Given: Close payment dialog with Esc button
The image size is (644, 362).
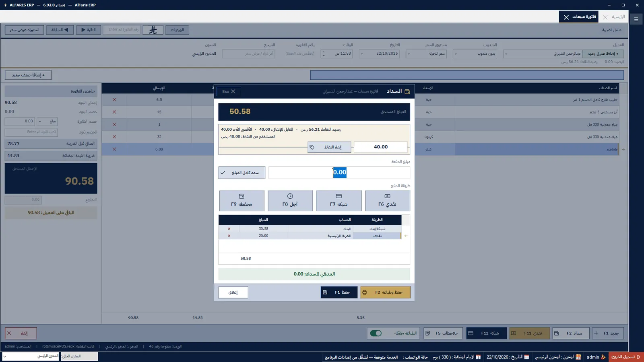Looking at the screenshot, I should tap(229, 91).
